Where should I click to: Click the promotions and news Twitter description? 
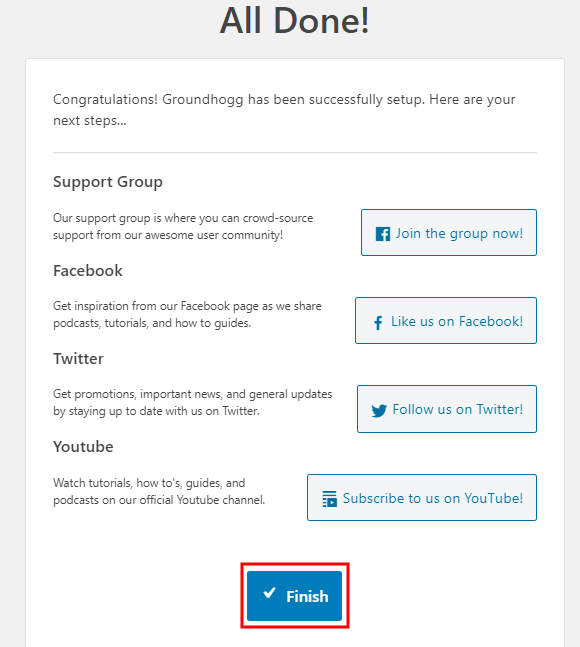tap(192, 402)
